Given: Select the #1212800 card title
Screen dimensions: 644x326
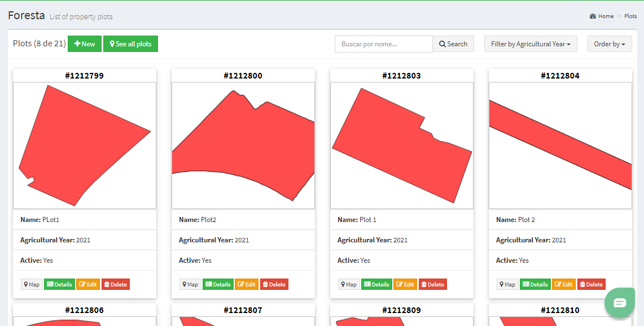Looking at the screenshot, I should tap(243, 76).
